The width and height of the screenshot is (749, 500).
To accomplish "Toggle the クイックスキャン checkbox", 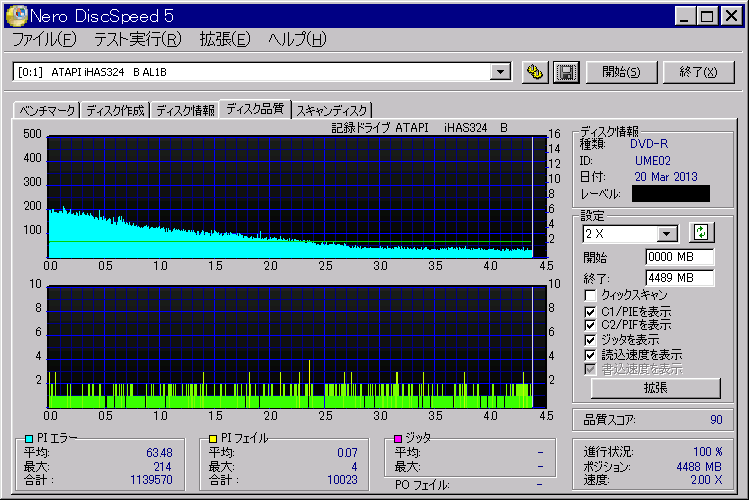I will pyautogui.click(x=590, y=295).
